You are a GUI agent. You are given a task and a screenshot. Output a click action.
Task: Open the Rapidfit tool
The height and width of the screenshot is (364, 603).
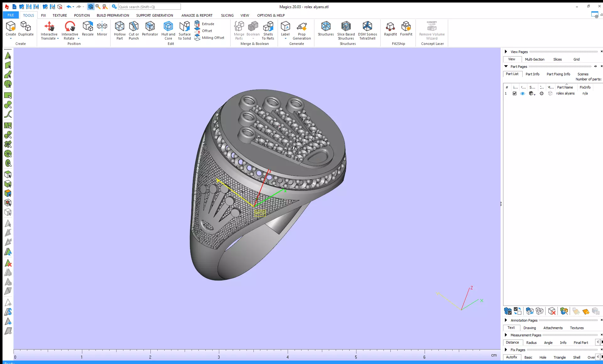(390, 29)
